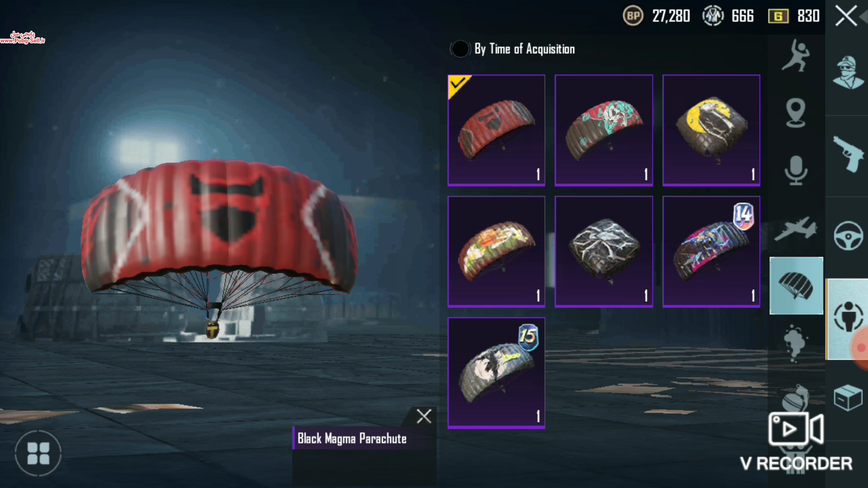Viewport: 868px width, 488px height.
Task: Open the outfit character head tab
Action: pyautogui.click(x=848, y=72)
